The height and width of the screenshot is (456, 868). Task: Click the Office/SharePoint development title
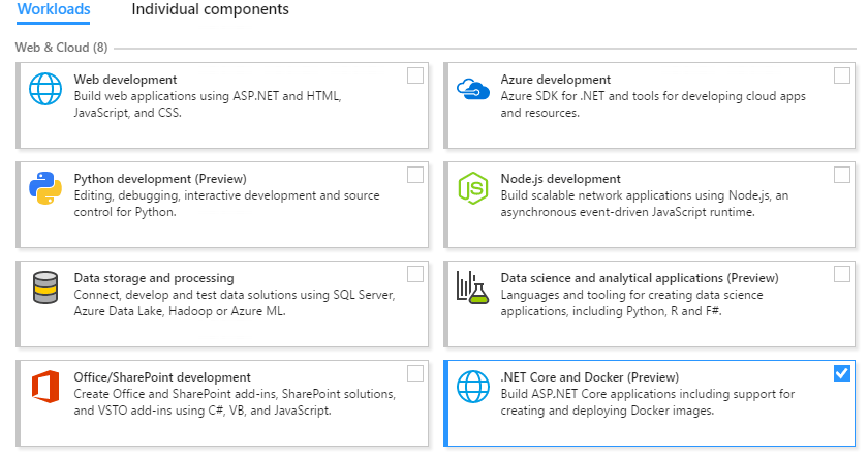point(162,377)
